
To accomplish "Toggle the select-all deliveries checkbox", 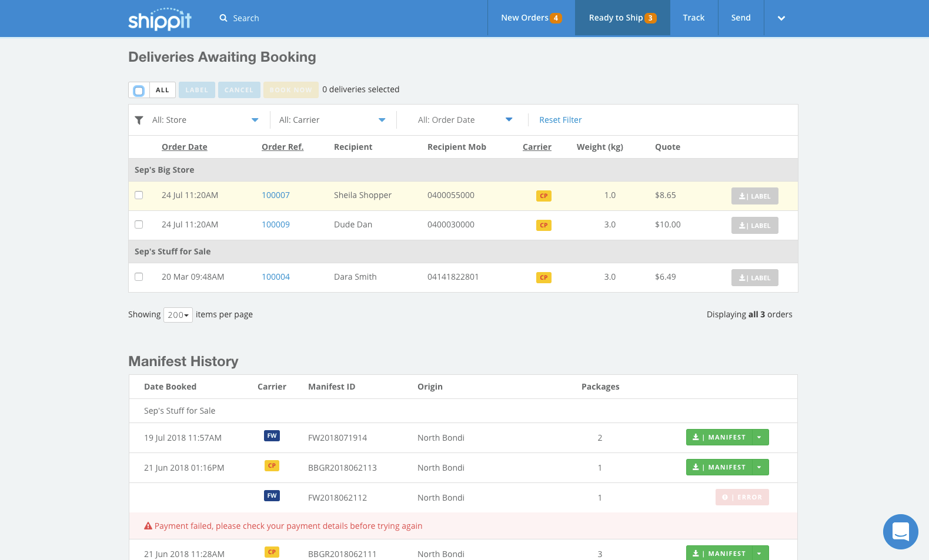I will 139,90.
